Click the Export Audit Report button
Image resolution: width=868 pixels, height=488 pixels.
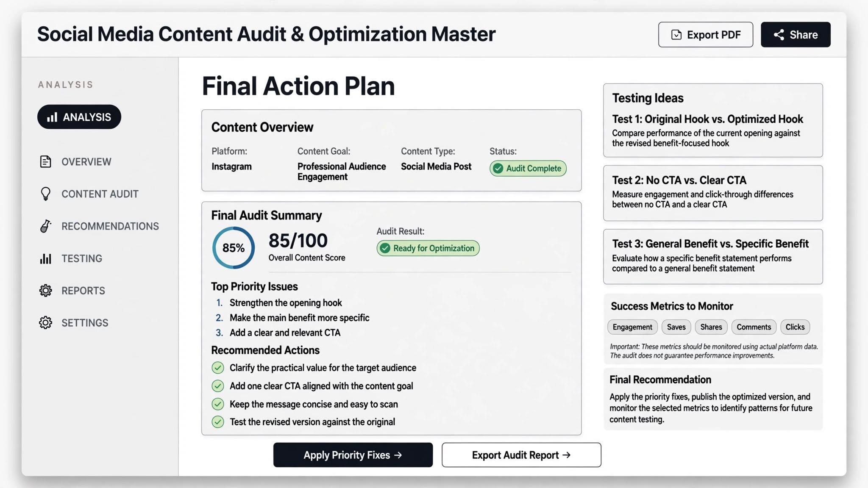click(521, 455)
